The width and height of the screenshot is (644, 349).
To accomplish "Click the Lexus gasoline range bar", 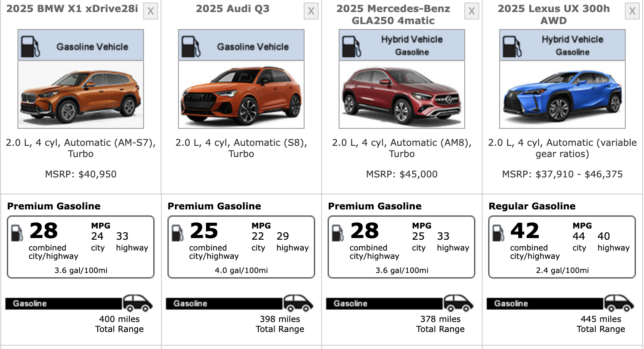I will pyautogui.click(x=545, y=304).
